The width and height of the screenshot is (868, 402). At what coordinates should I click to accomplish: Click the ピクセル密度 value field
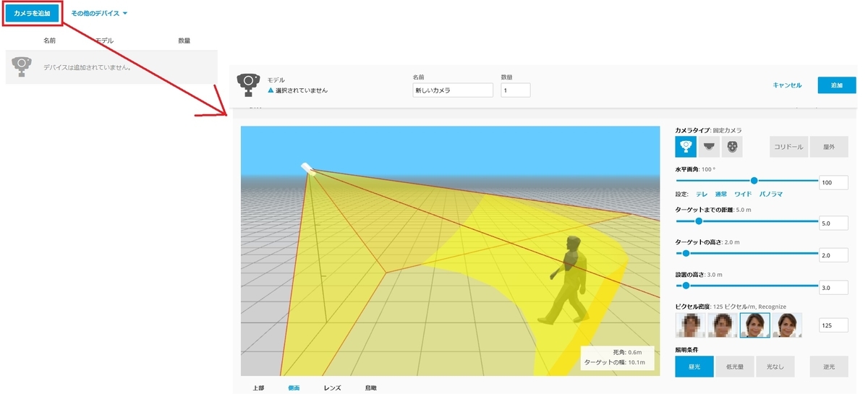[x=833, y=325]
